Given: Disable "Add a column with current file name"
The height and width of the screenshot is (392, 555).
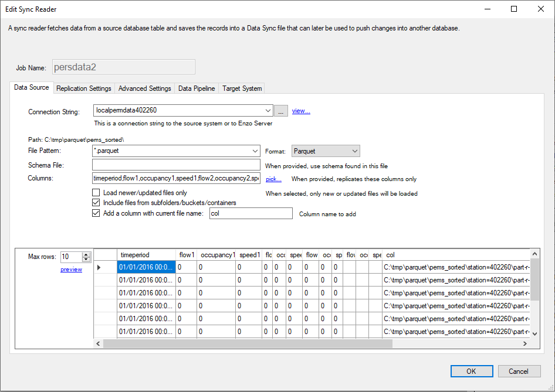Looking at the screenshot, I should 96,213.
